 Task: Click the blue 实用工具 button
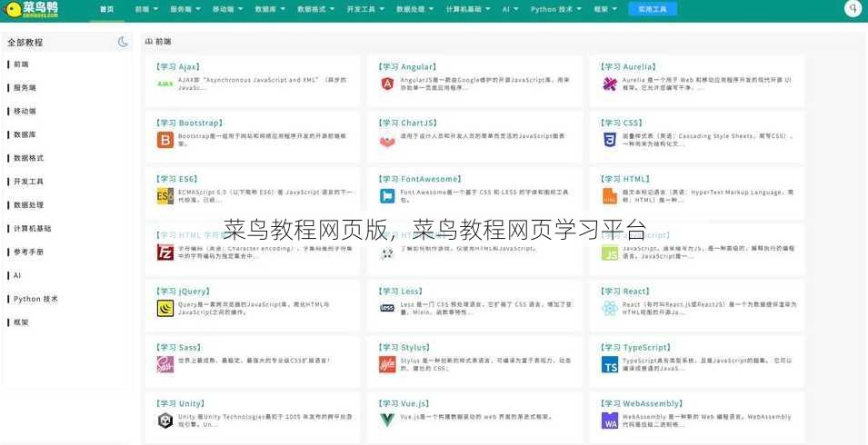[x=652, y=9]
